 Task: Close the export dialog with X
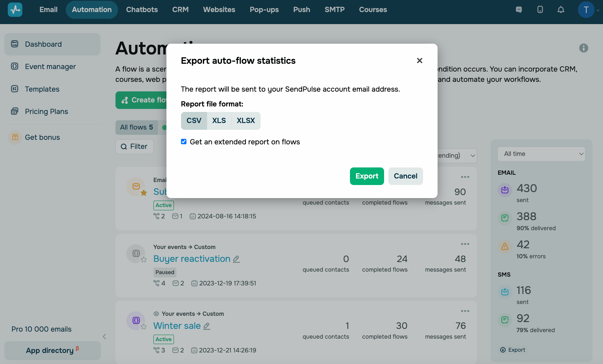pyautogui.click(x=419, y=60)
